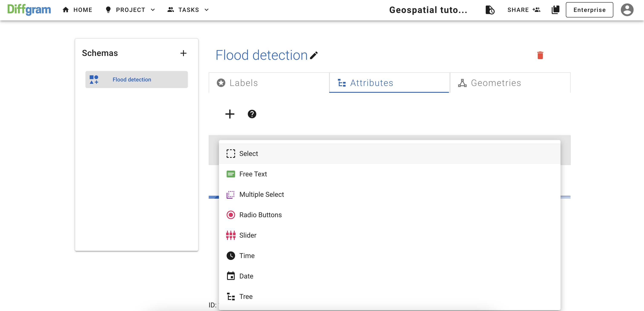Click the Enterprise button
644x311 pixels.
589,10
